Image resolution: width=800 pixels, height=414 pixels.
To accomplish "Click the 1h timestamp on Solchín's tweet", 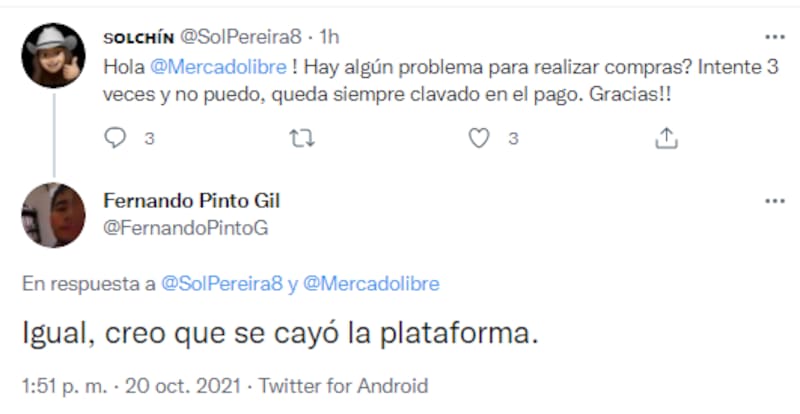I will pos(329,37).
